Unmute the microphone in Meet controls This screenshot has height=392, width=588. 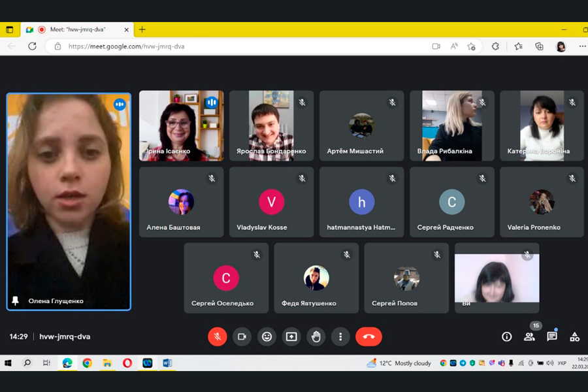pyautogui.click(x=217, y=336)
